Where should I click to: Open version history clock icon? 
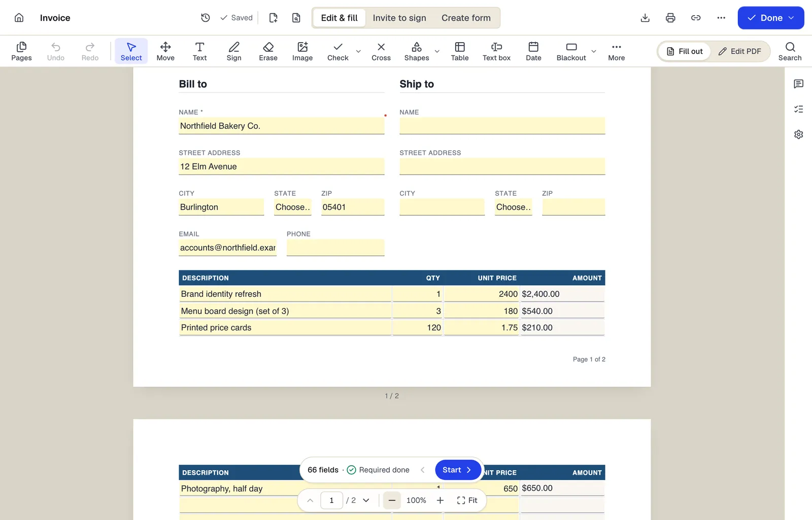tap(206, 18)
